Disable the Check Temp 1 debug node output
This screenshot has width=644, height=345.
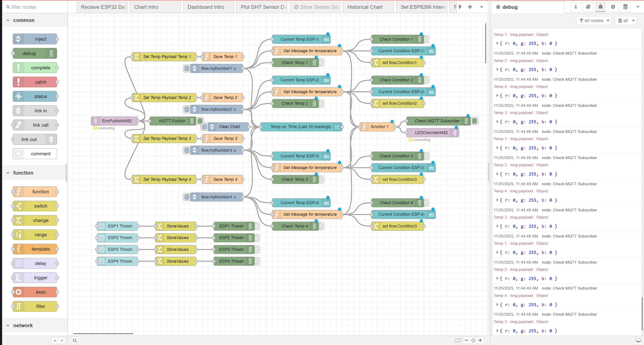(x=321, y=62)
